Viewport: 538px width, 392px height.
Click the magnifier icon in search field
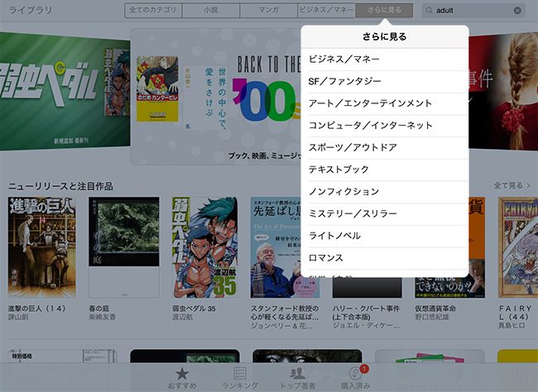pos(429,11)
